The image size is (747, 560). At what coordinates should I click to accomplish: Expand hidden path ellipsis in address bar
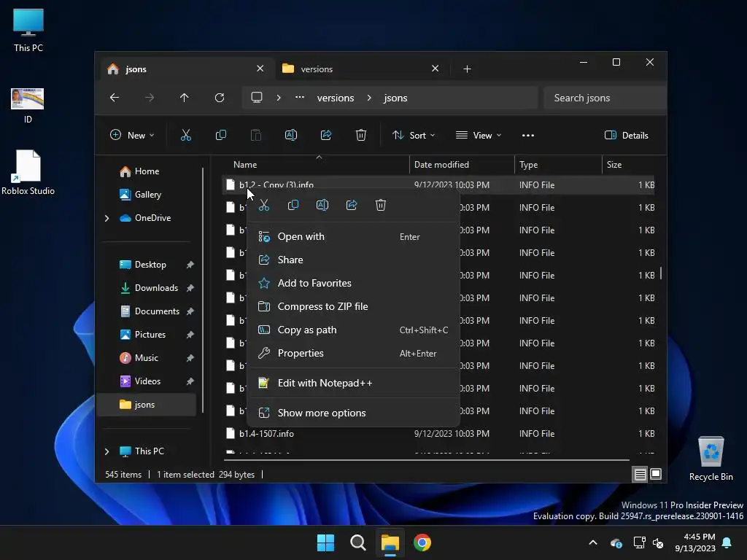click(x=300, y=98)
